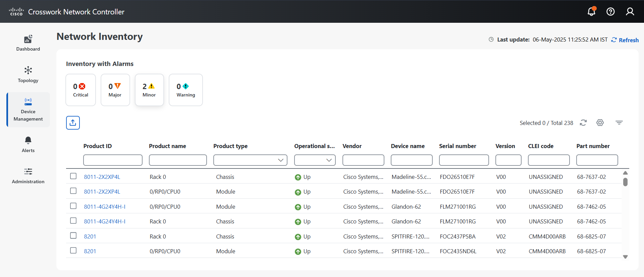Image resolution: width=644 pixels, height=277 pixels.
Task: Open the Operational state filter dropdown
Action: pyautogui.click(x=315, y=160)
